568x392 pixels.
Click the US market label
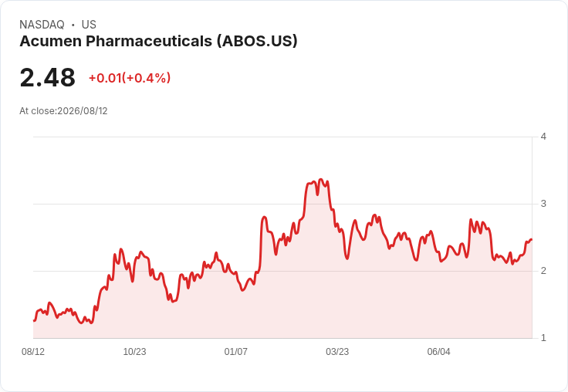tap(89, 25)
